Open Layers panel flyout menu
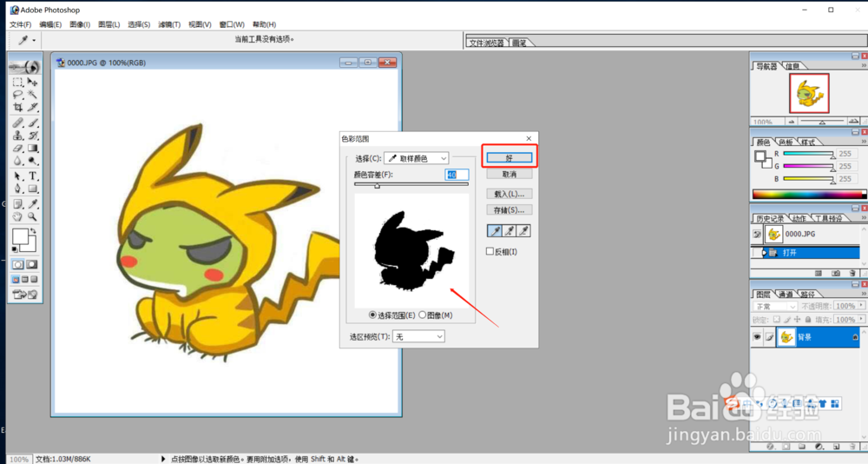 pos(865,294)
